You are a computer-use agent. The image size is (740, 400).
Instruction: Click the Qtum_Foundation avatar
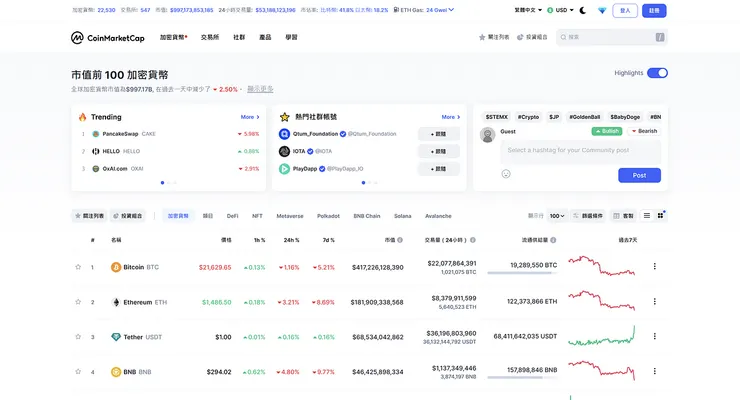pos(284,134)
